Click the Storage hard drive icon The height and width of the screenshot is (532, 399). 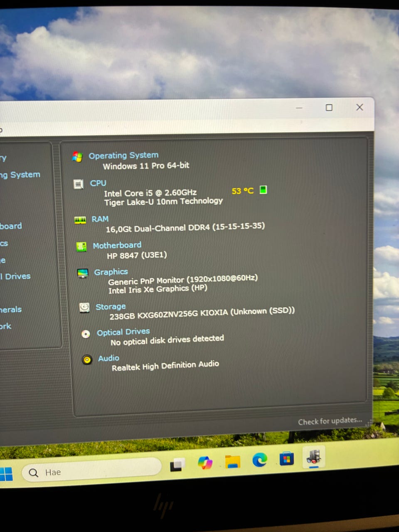(x=84, y=308)
